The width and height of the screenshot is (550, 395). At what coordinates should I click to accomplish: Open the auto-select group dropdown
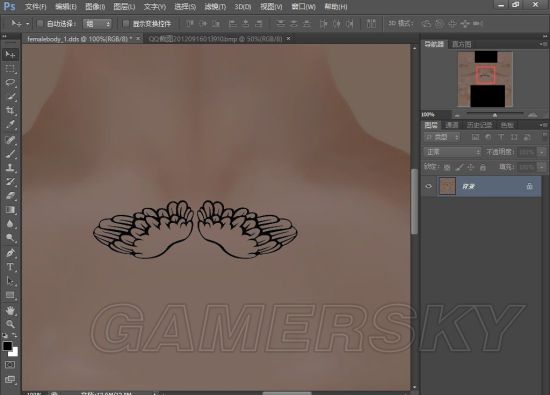[97, 24]
